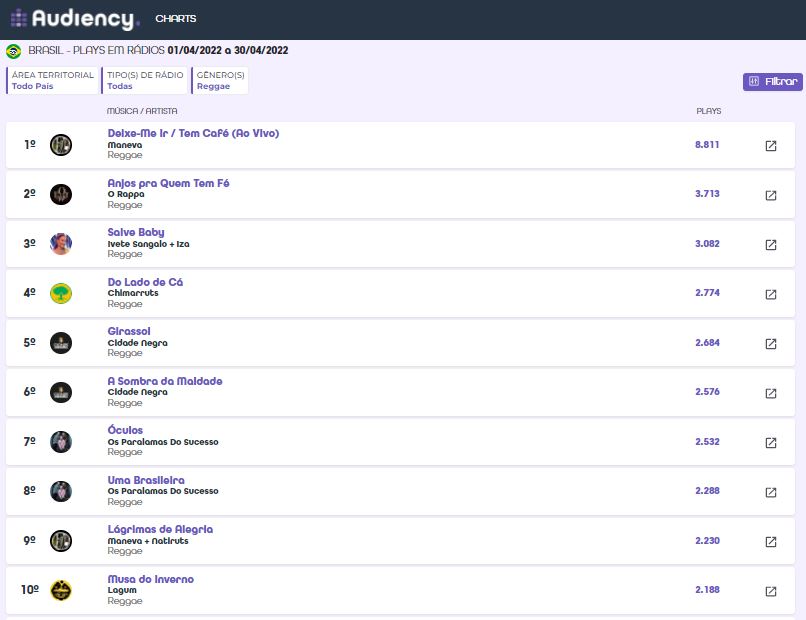Open the CHARTS menu item
Image resolution: width=806 pixels, height=620 pixels.
click(176, 19)
